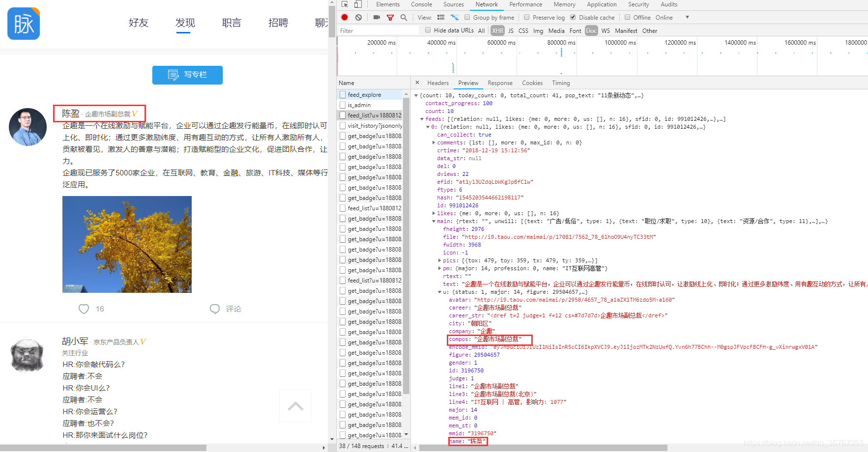The width and height of the screenshot is (868, 452).
Task: Toggle Preserve log checkbox
Action: 527,17
